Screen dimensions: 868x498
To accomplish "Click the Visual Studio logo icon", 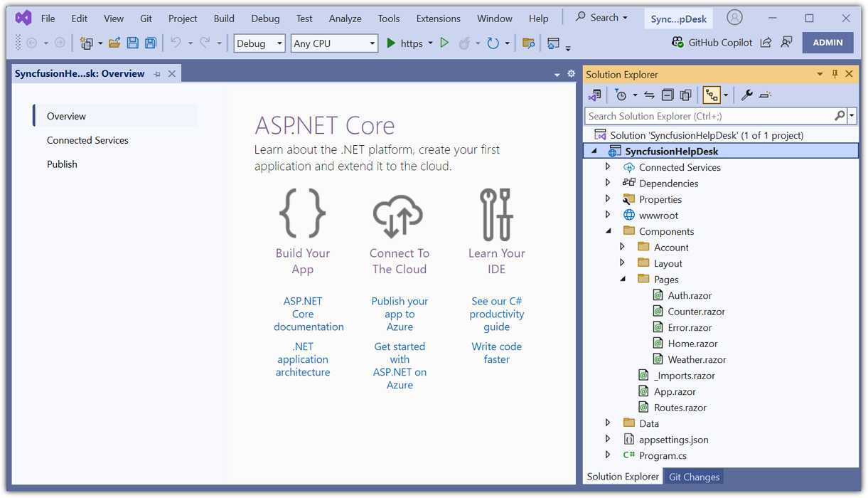I will pos(23,18).
